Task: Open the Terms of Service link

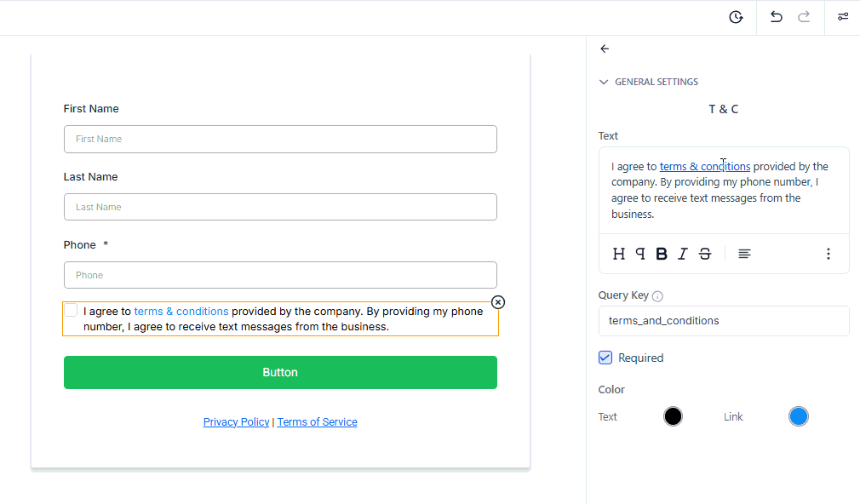Action: 317,421
